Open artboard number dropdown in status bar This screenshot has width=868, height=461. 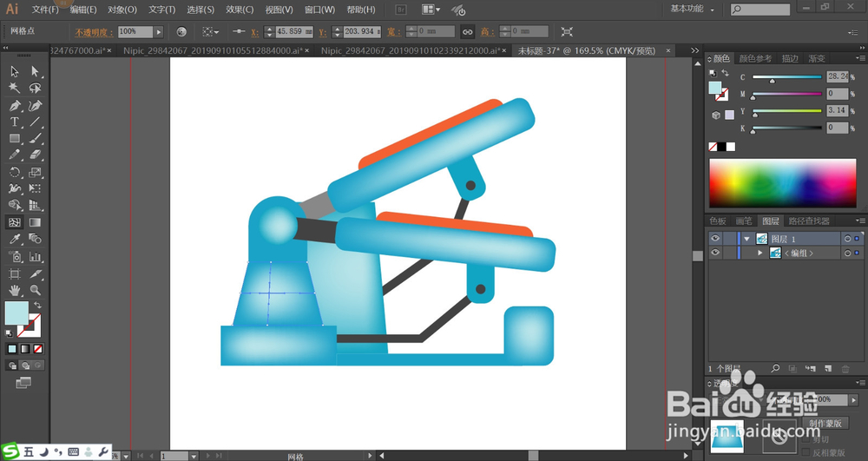pos(194,456)
